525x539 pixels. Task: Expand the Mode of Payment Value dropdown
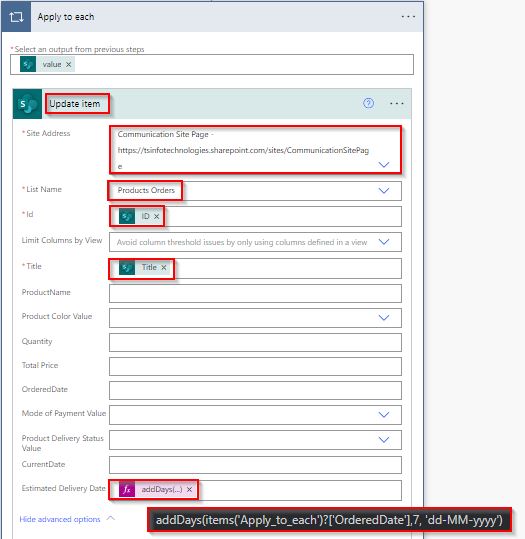click(x=384, y=415)
